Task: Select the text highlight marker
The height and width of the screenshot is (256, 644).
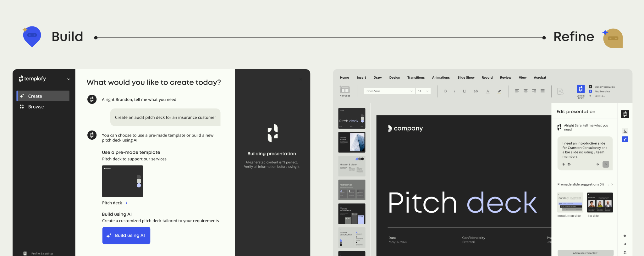Action: pyautogui.click(x=499, y=92)
